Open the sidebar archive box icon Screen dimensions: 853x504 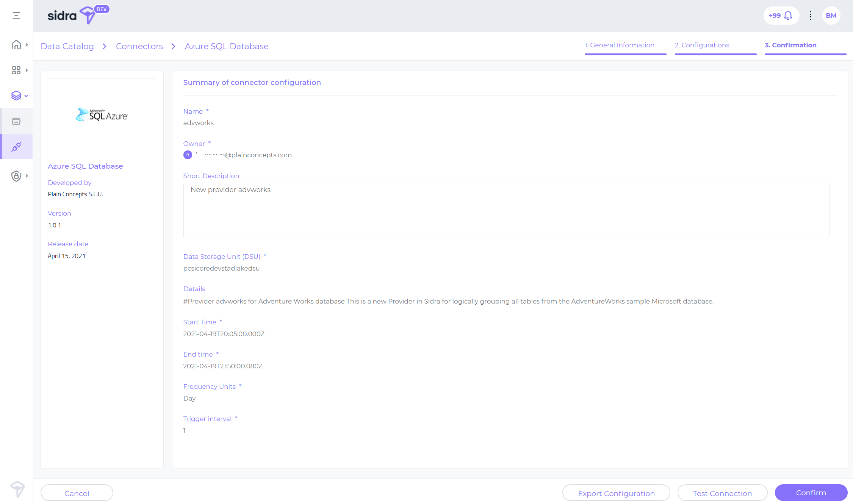16,121
